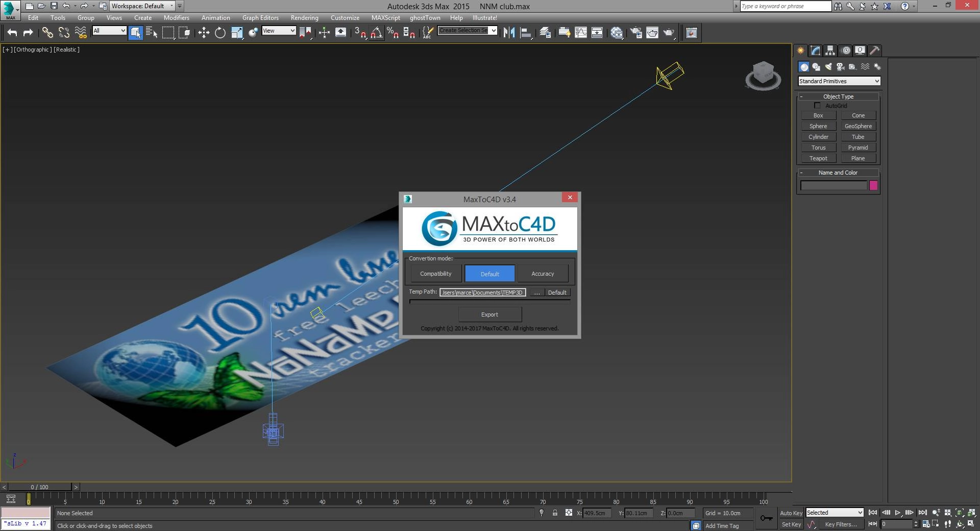The width and height of the screenshot is (980, 531).
Task: Activate Bind to Space Warp tool
Action: pyautogui.click(x=81, y=33)
